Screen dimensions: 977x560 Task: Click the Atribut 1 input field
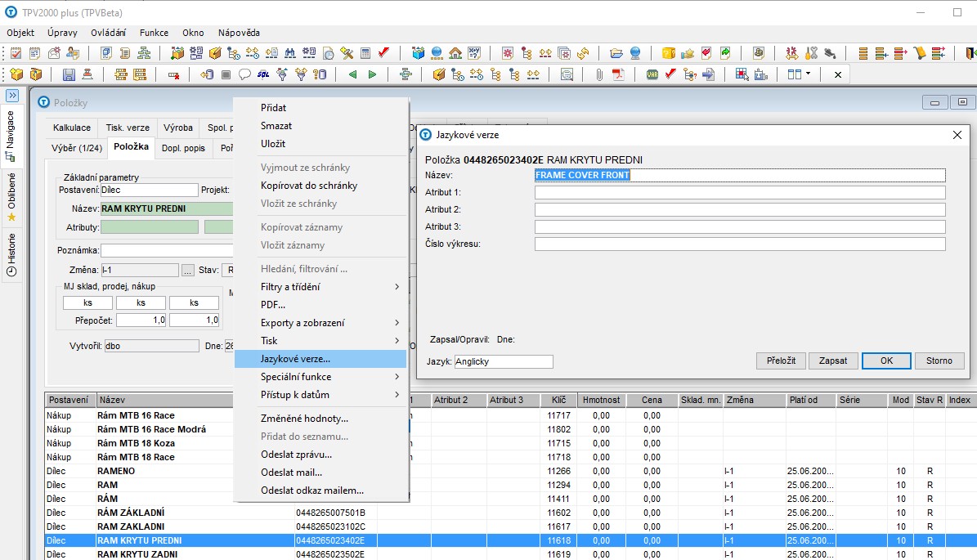[740, 192]
